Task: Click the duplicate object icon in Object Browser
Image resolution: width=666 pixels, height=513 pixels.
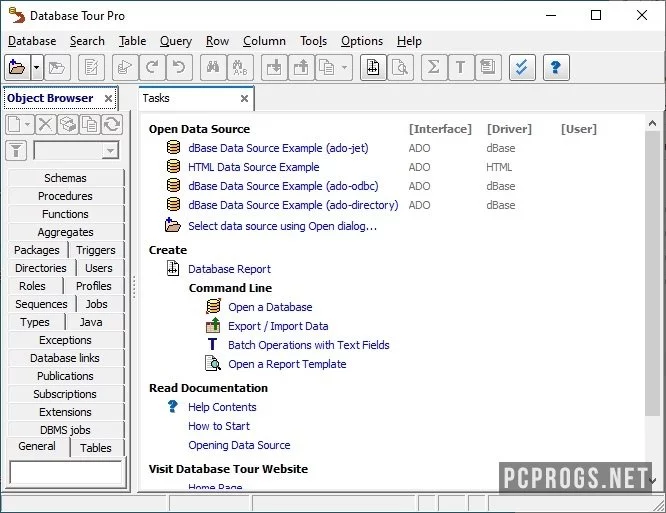Action: tap(90, 124)
